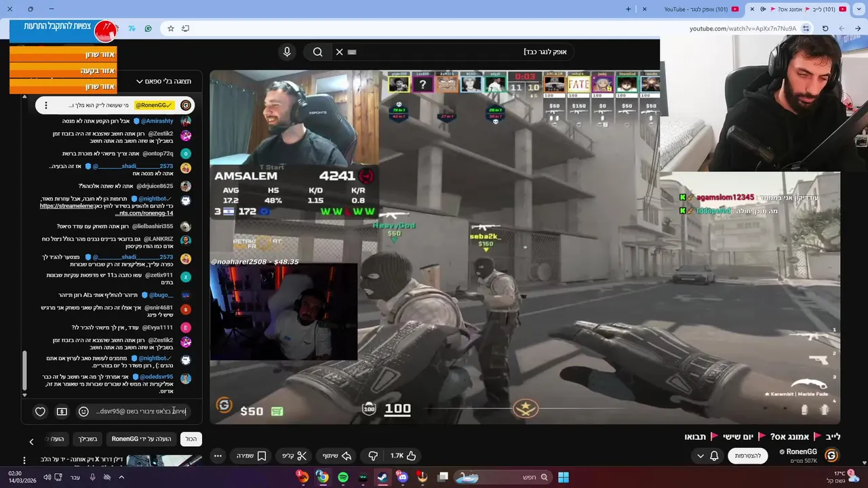Open the RonenGG channel avatar

[831, 455]
